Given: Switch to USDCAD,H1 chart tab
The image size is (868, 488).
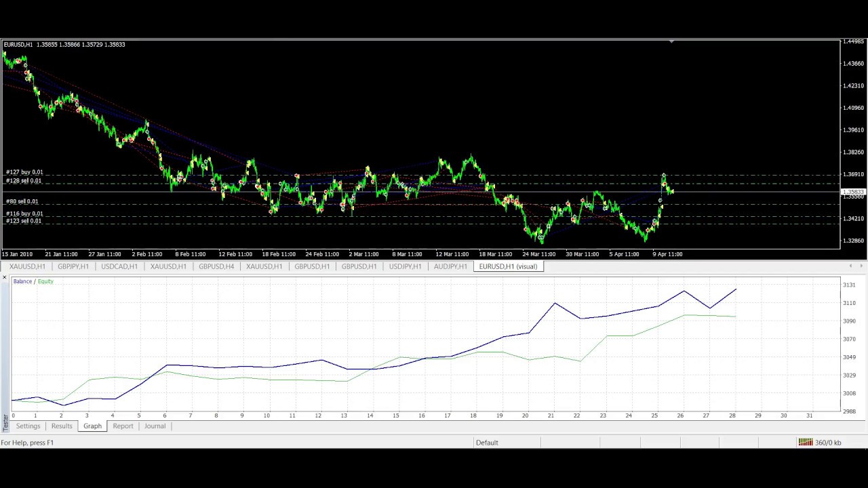Looking at the screenshot, I should (x=119, y=266).
